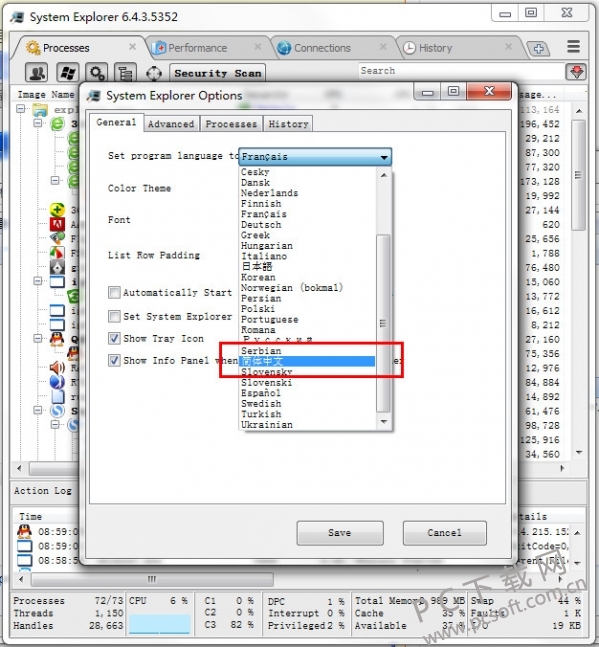Click the crosshair find-window target icon
The height and width of the screenshot is (647, 599).
pyautogui.click(x=154, y=73)
